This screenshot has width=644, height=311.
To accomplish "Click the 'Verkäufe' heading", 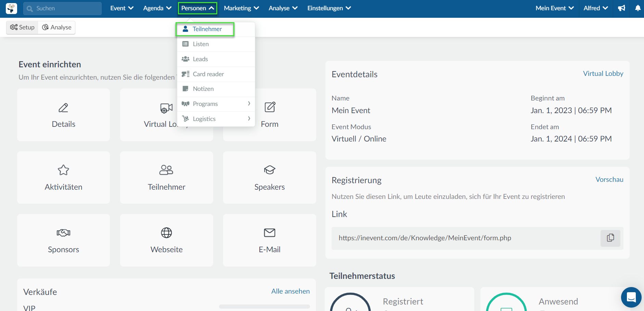I will [x=40, y=292].
